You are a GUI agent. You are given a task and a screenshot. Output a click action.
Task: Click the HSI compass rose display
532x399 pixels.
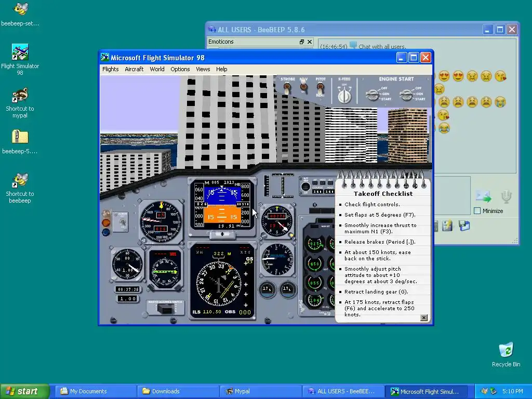click(219, 284)
